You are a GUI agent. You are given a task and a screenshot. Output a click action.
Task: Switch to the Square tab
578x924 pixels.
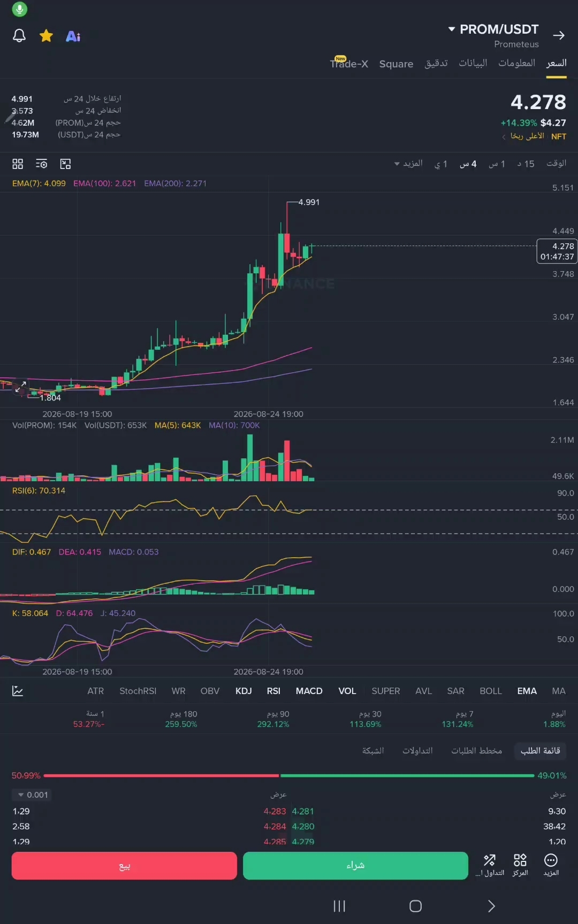point(396,64)
